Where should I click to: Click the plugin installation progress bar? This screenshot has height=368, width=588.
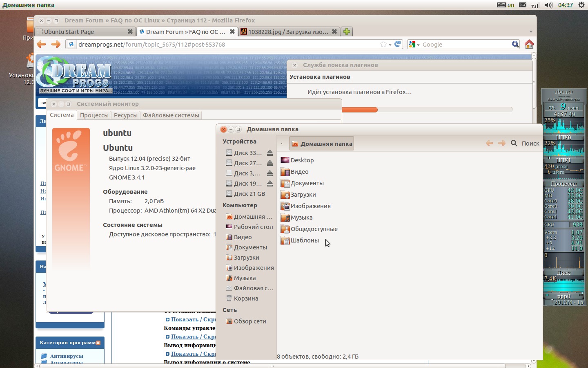point(427,110)
